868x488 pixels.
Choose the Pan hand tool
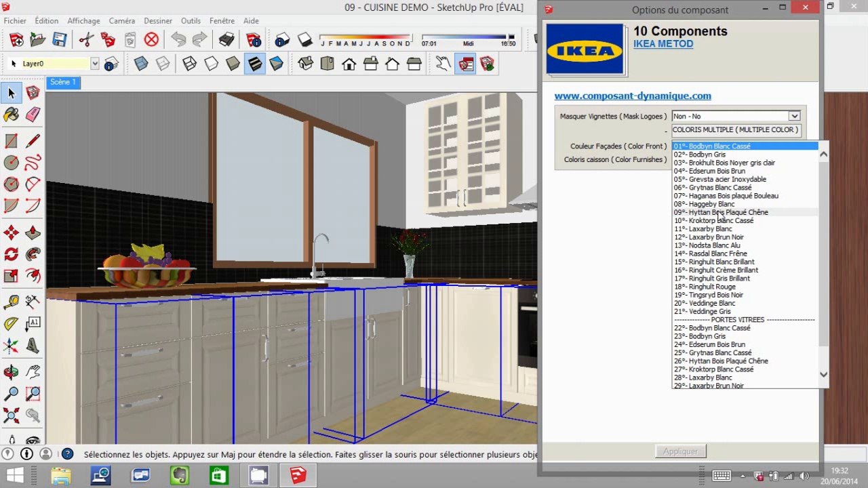click(33, 372)
